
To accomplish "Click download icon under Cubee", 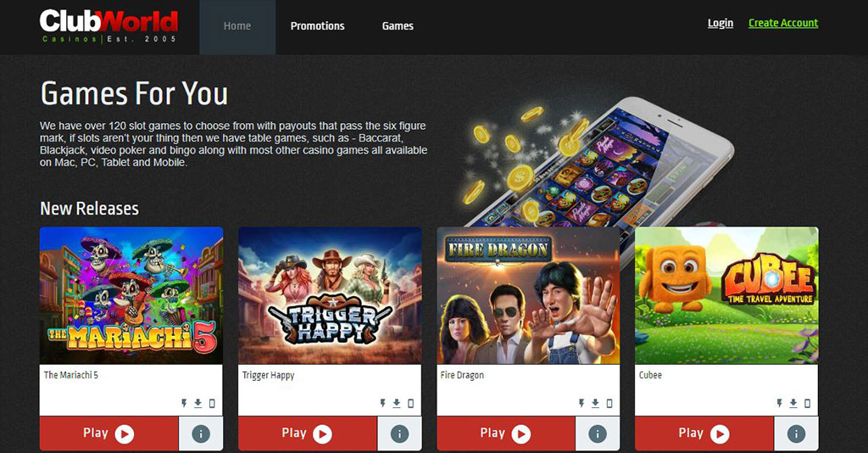I will (x=793, y=403).
